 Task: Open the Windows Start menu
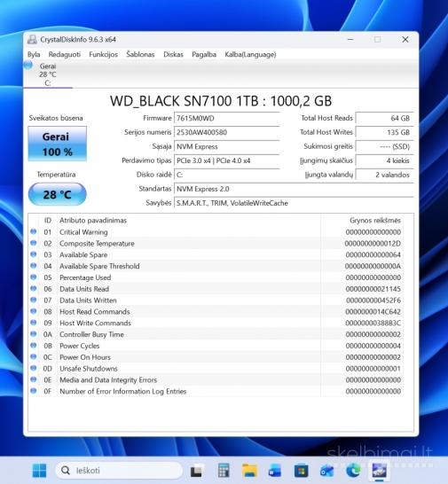(40, 471)
